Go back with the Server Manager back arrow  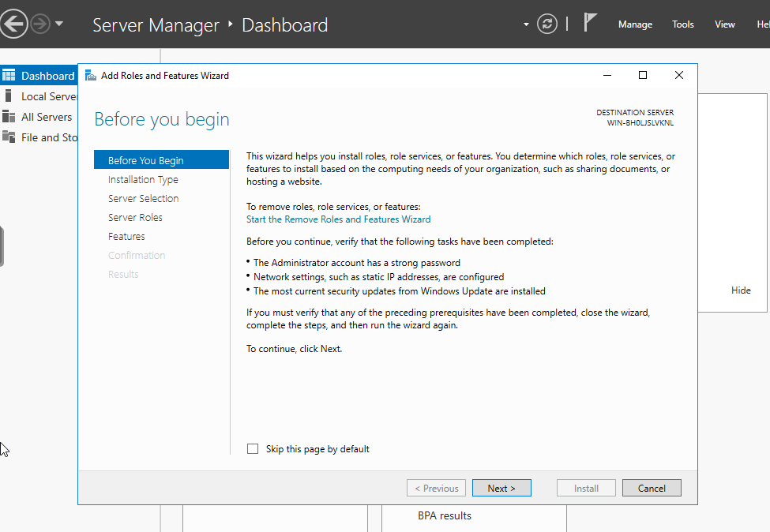(13, 24)
